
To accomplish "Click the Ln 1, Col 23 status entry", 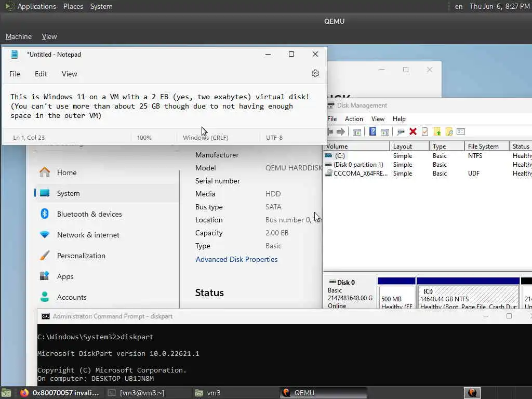I will click(x=29, y=137).
